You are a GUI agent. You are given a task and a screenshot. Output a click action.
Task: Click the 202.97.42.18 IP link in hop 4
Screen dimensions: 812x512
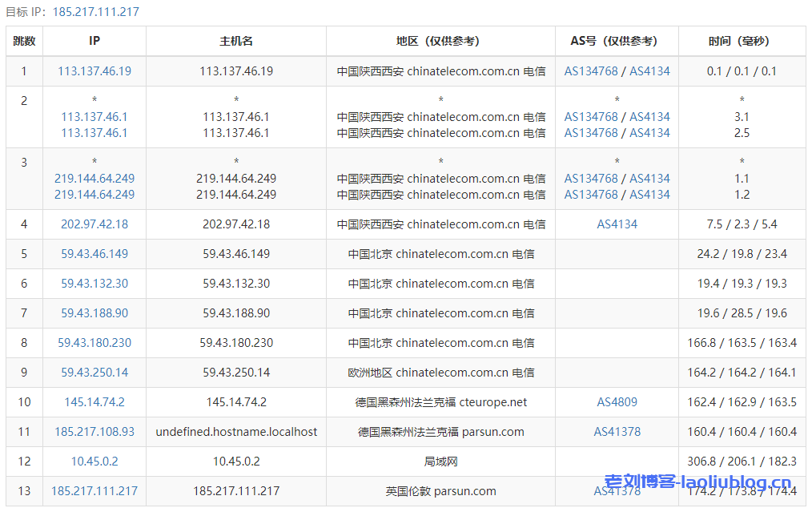click(94, 224)
